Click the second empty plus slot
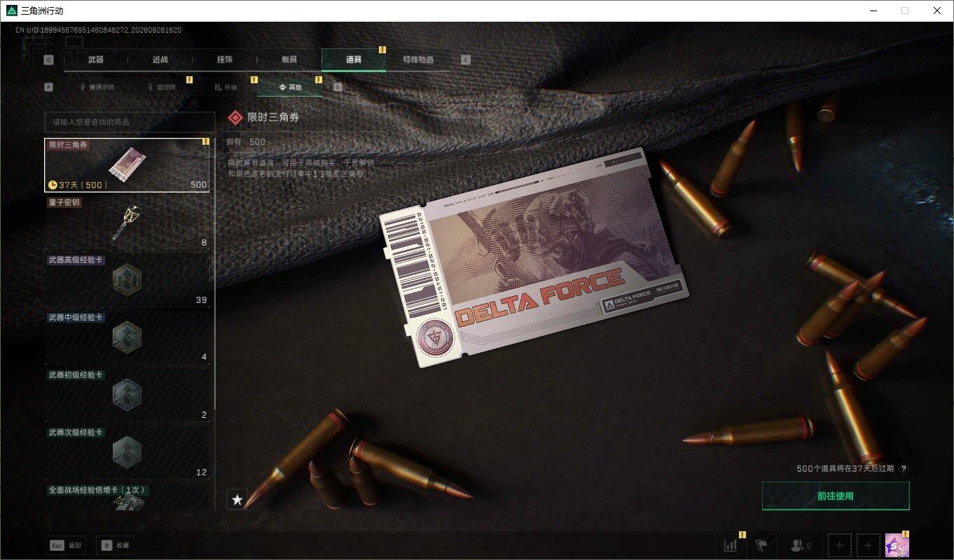Image resolution: width=954 pixels, height=560 pixels. 869,545
